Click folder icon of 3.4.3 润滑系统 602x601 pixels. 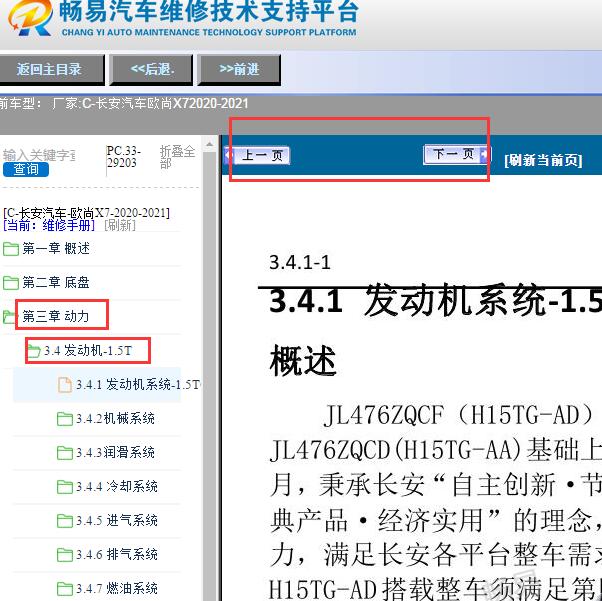pos(64,453)
